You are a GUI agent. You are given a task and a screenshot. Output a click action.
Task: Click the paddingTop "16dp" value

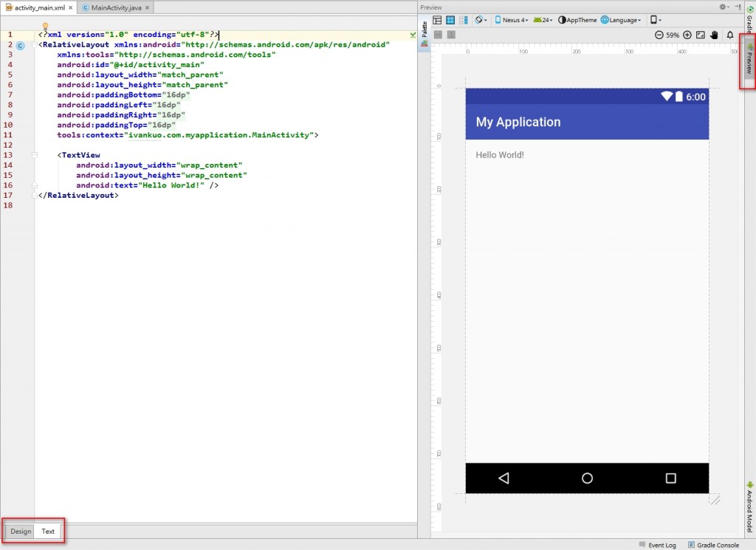pos(162,125)
